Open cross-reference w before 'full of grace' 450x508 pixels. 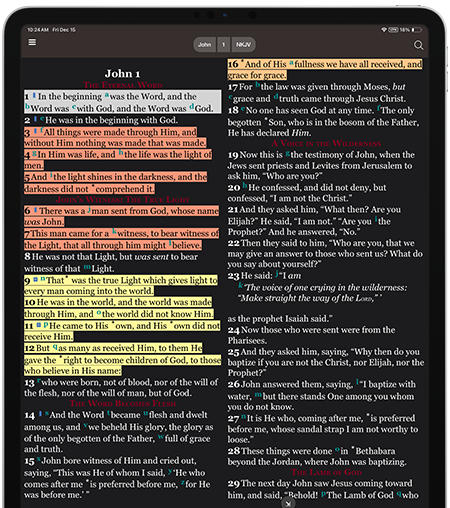tap(161, 437)
